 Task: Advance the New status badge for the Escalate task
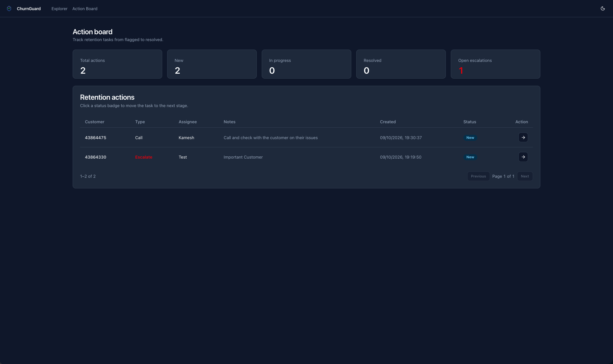[x=470, y=157]
